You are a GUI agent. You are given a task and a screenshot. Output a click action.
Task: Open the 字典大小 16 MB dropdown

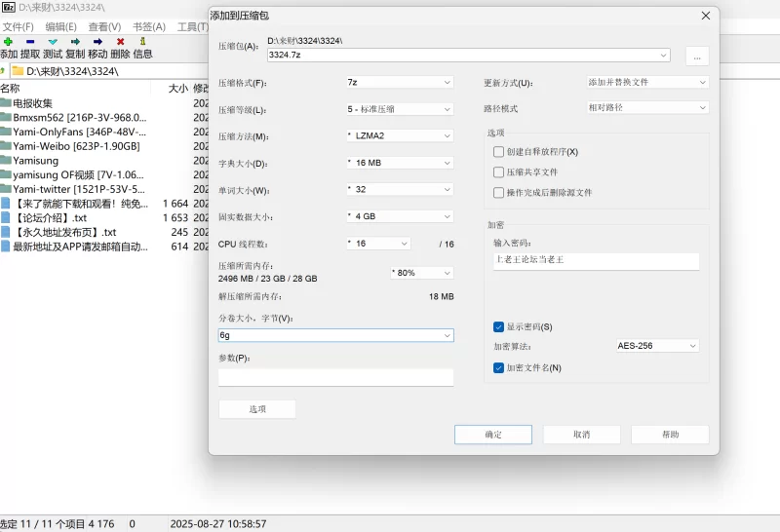(400, 163)
